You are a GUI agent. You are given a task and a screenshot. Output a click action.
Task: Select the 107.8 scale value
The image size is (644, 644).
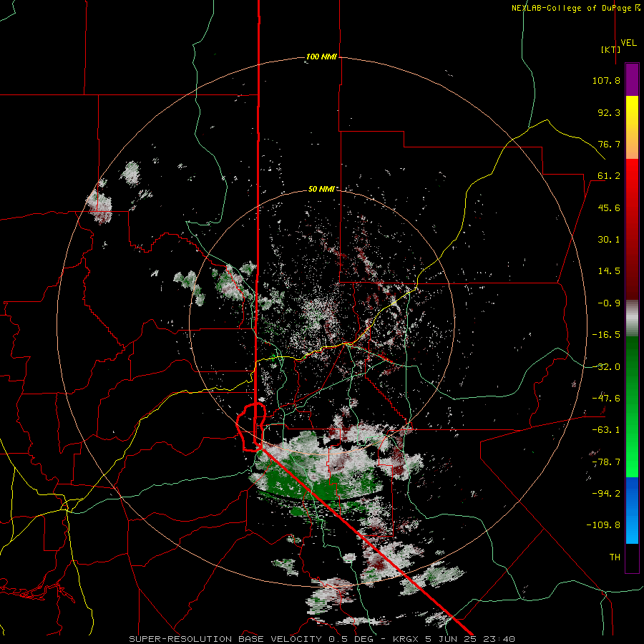tap(606, 80)
